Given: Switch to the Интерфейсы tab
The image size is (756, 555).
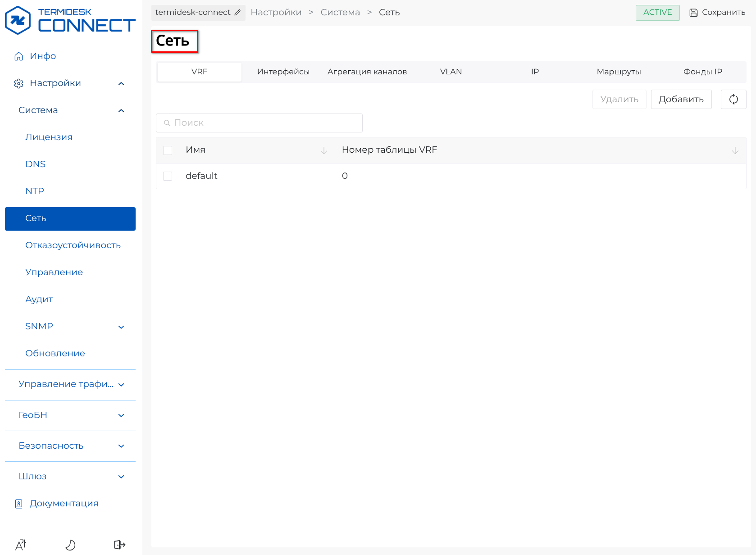Looking at the screenshot, I should 283,72.
